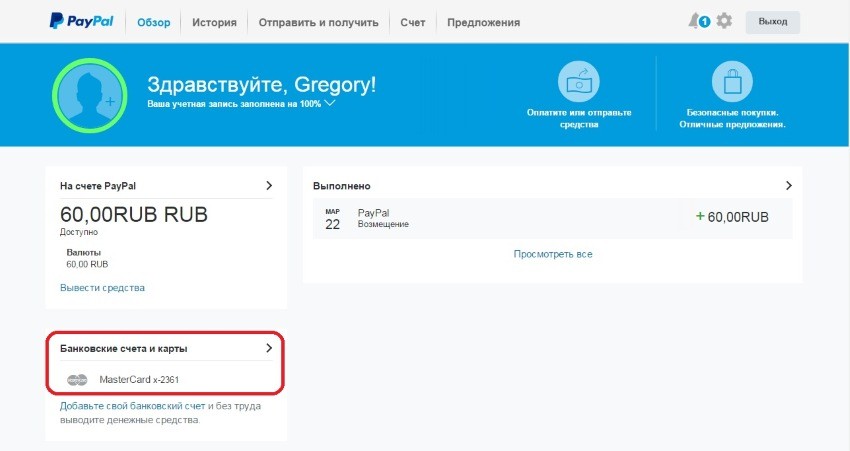
Task: Click Просмотреть все link
Action: click(x=553, y=254)
